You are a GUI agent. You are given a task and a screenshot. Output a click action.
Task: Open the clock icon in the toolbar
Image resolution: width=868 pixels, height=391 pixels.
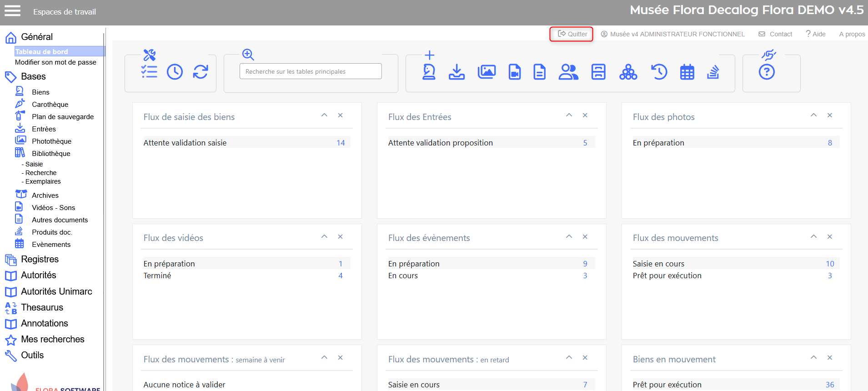[175, 72]
